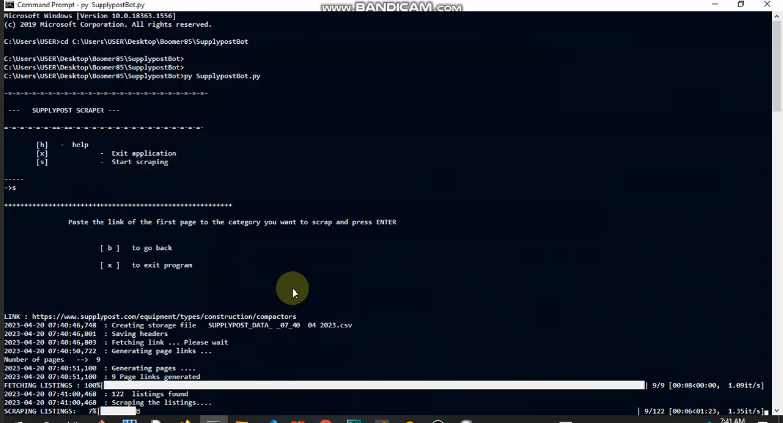Image resolution: width=783 pixels, height=423 pixels.
Task: Click the vertical scrollbar thumb
Action: [778, 65]
